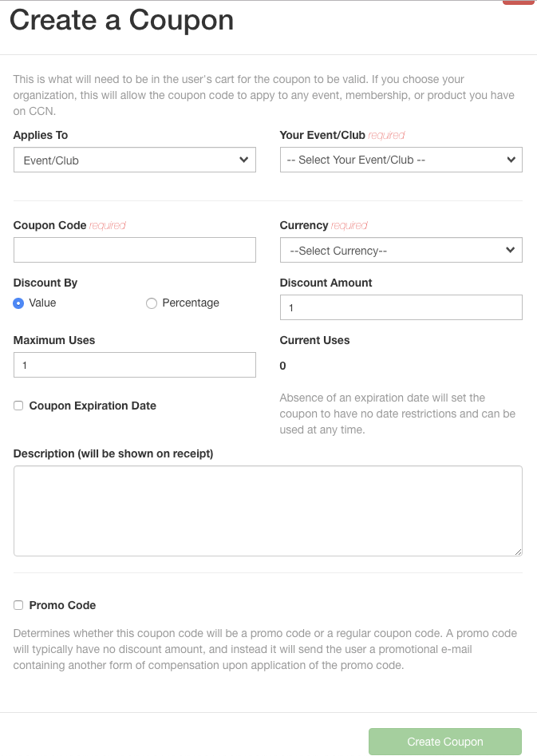Click the Coupon Expiration Date label
This screenshot has height=756, width=537.
tap(93, 406)
